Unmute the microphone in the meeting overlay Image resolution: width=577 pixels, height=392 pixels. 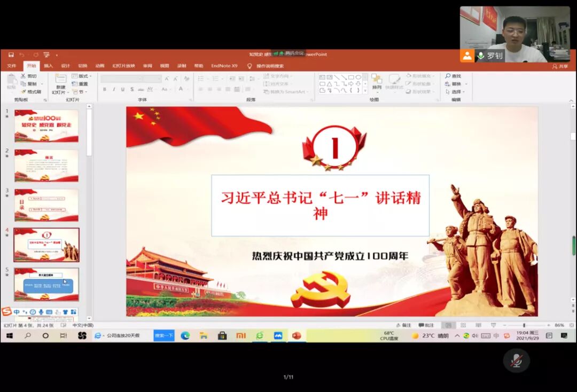(x=516, y=361)
